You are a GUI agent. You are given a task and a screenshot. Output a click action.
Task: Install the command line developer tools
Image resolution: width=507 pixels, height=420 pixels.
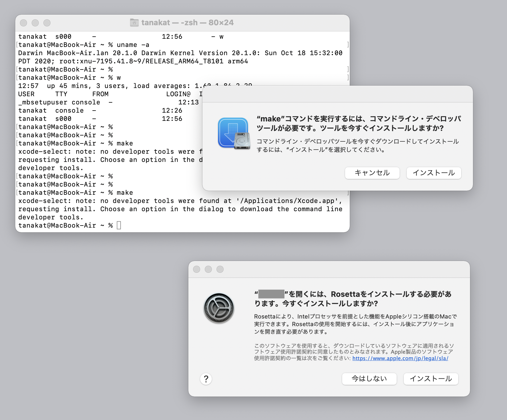point(434,173)
